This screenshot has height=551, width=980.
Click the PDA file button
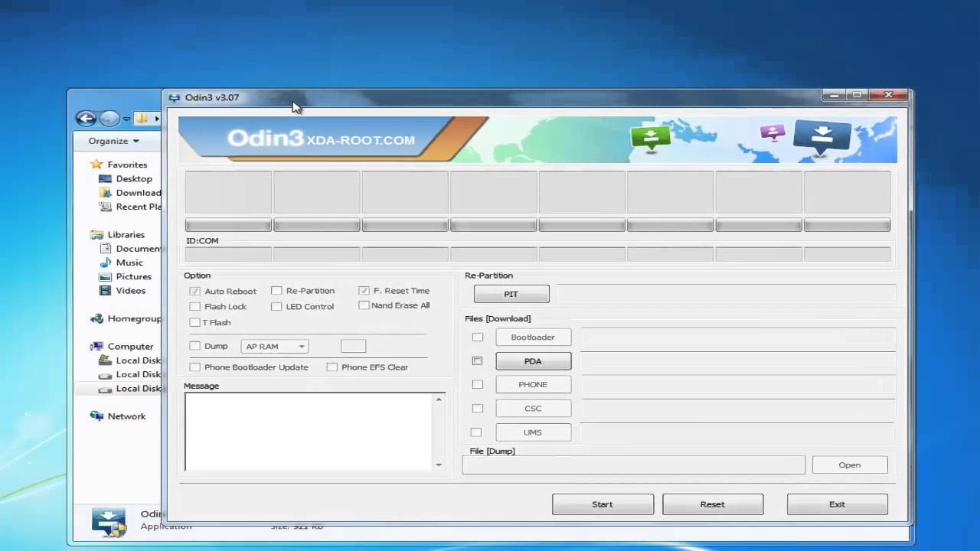click(x=533, y=361)
